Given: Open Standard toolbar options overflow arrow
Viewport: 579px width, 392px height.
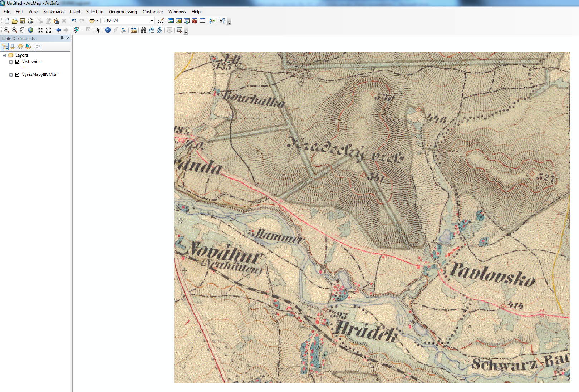Looking at the screenshot, I should 229,22.
